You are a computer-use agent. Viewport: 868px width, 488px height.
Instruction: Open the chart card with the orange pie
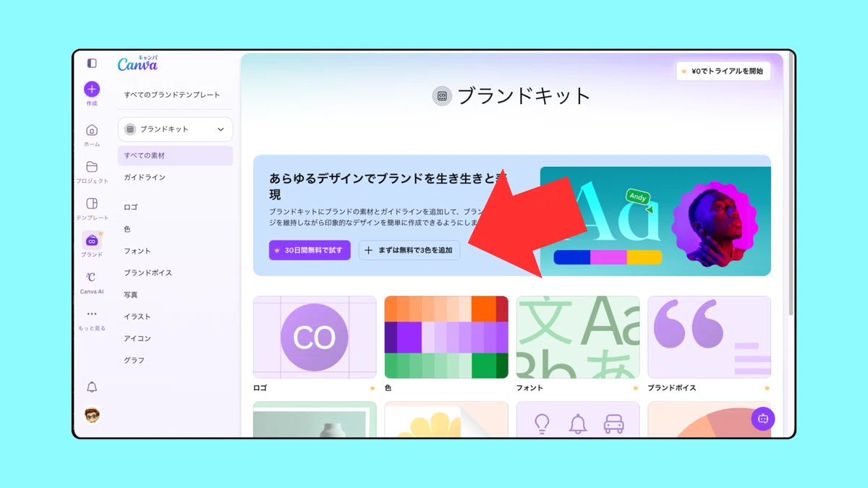[x=710, y=419]
